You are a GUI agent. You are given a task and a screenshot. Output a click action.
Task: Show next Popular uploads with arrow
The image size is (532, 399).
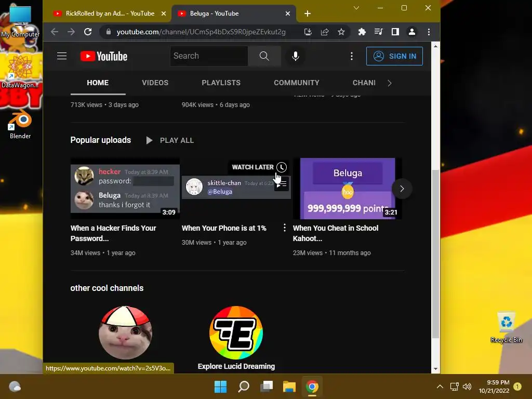click(x=402, y=189)
